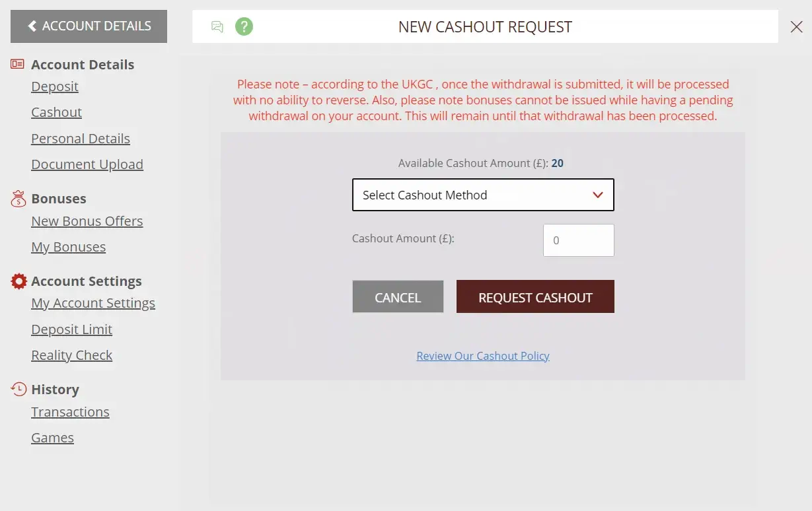The image size is (812, 511).
Task: Navigate to Cashout in the sidebar
Action: (x=56, y=112)
